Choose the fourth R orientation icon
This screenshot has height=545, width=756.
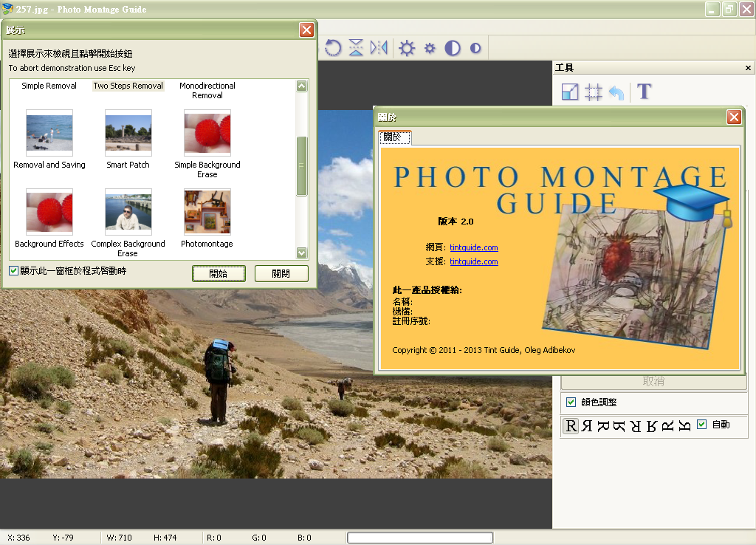click(x=619, y=426)
